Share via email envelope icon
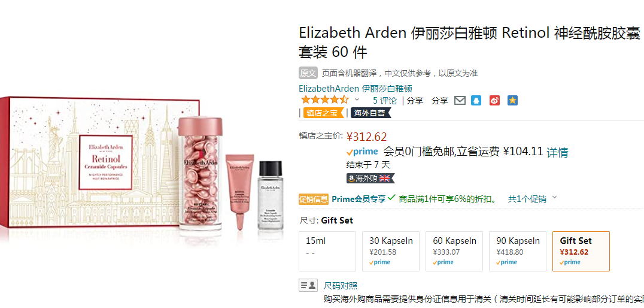 click(x=460, y=100)
